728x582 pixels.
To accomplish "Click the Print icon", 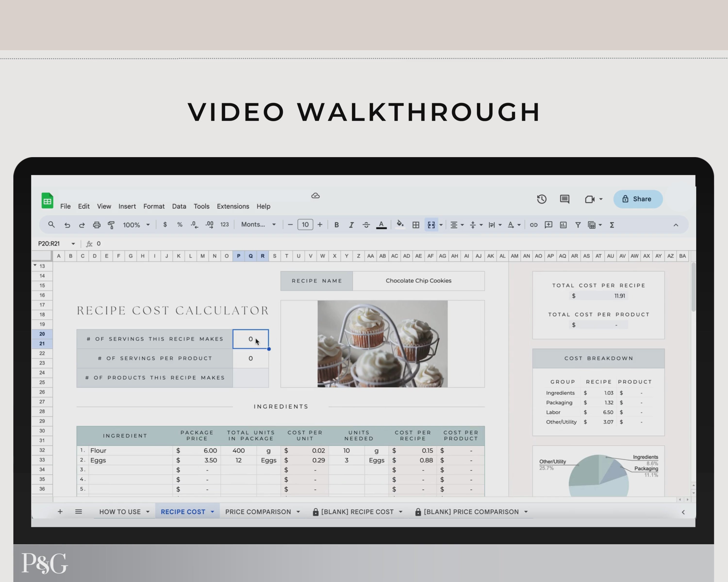I will coord(97,225).
